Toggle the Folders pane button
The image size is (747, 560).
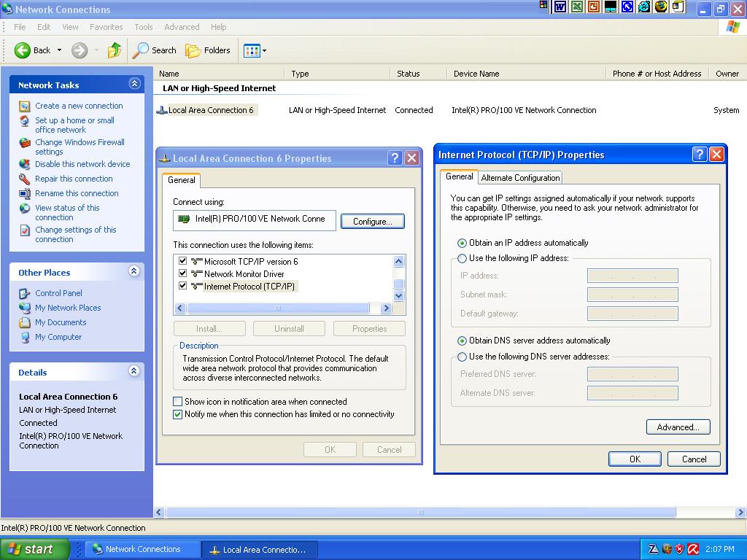tap(208, 50)
